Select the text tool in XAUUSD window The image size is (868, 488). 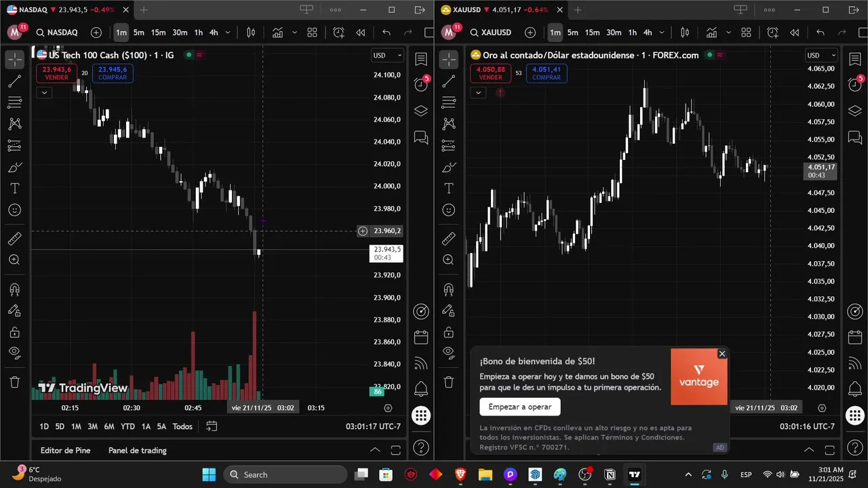point(449,188)
